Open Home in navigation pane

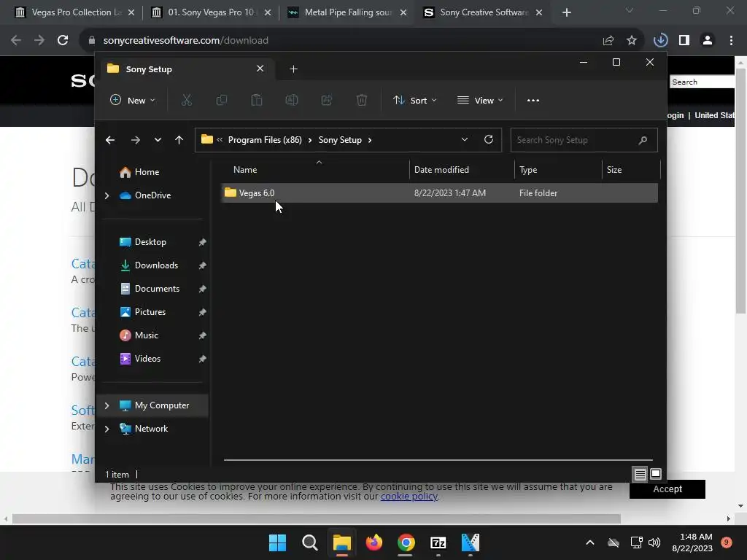[x=147, y=172]
